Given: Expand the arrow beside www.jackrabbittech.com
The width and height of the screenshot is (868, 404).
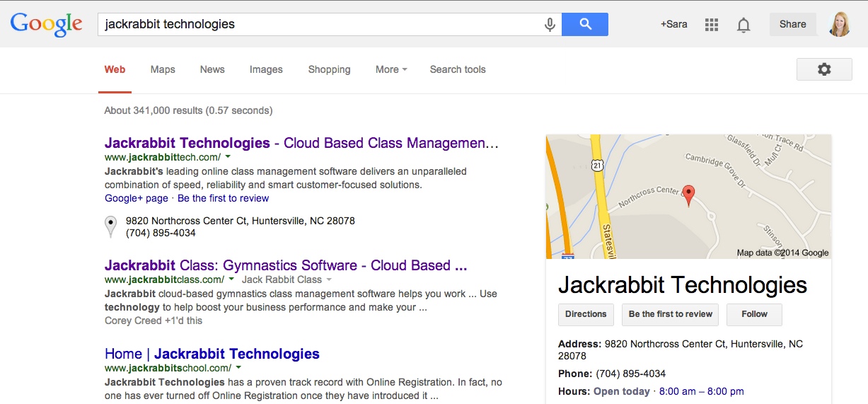Looking at the screenshot, I should [231, 157].
